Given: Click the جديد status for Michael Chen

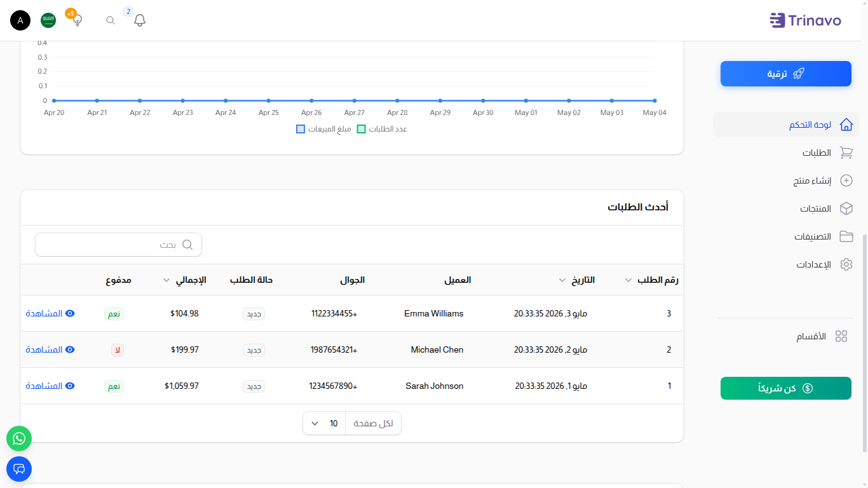Looking at the screenshot, I should (254, 350).
